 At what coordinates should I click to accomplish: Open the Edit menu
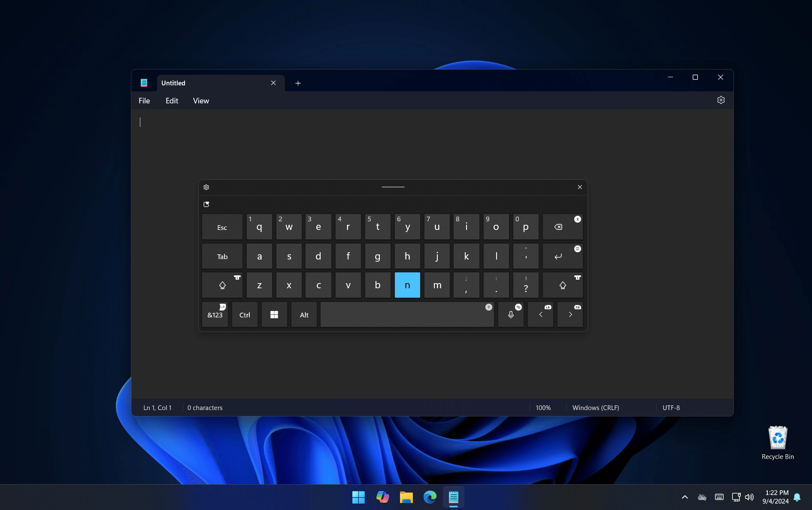(172, 101)
